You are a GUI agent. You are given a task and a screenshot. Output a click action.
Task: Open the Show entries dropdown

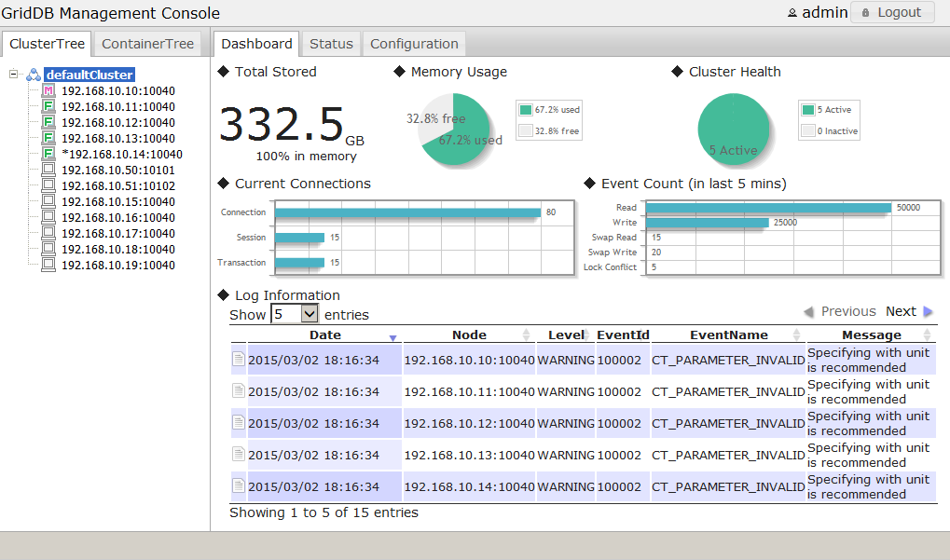pos(295,314)
